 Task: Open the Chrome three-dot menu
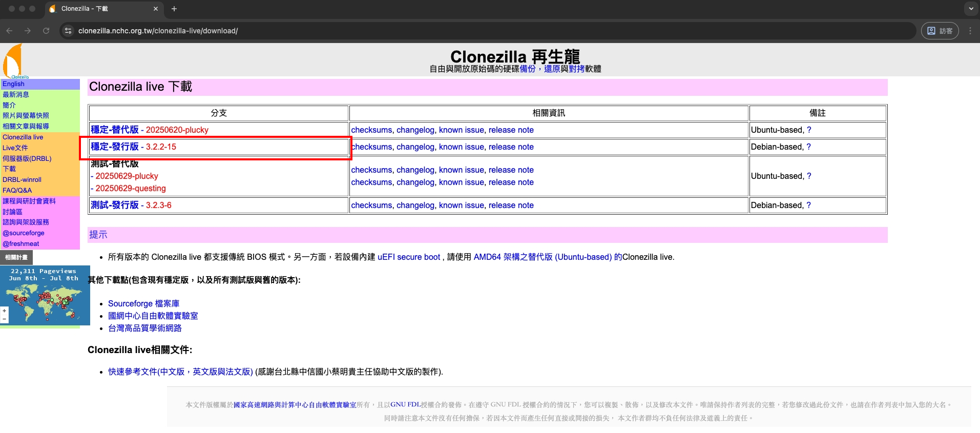click(970, 31)
